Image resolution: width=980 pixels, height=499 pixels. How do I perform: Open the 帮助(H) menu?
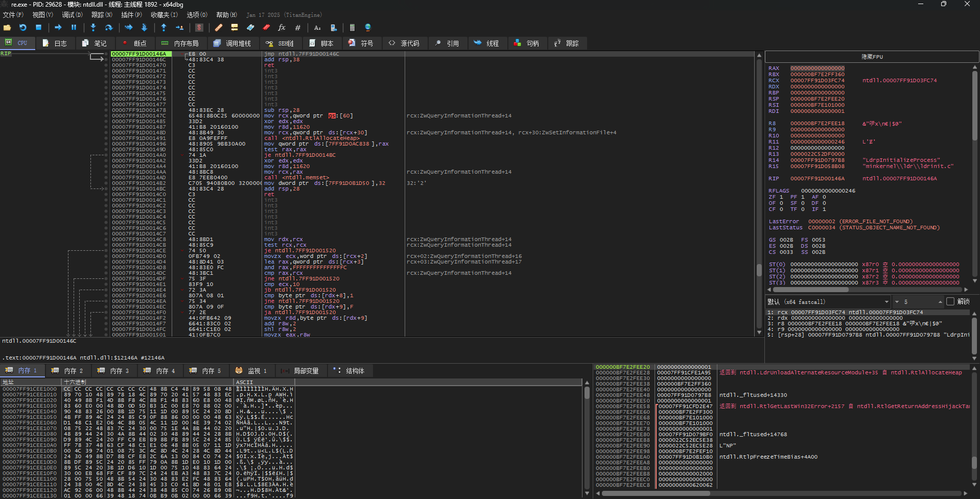227,15
